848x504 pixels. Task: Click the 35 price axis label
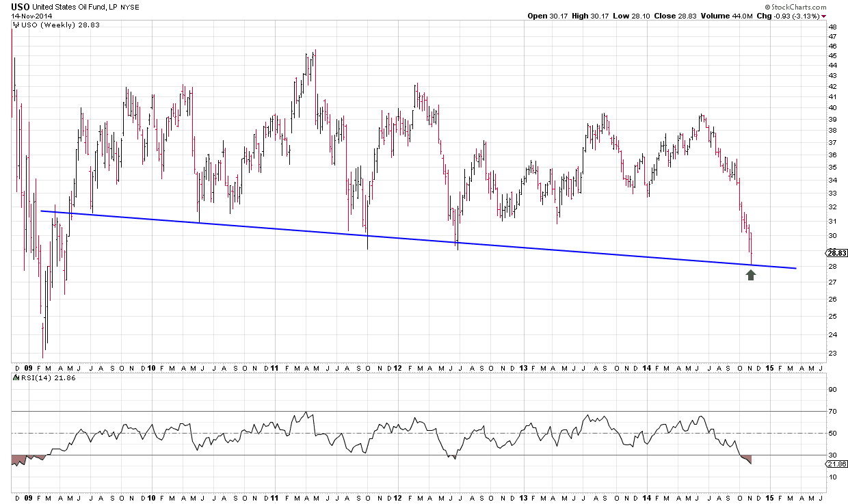(832, 167)
